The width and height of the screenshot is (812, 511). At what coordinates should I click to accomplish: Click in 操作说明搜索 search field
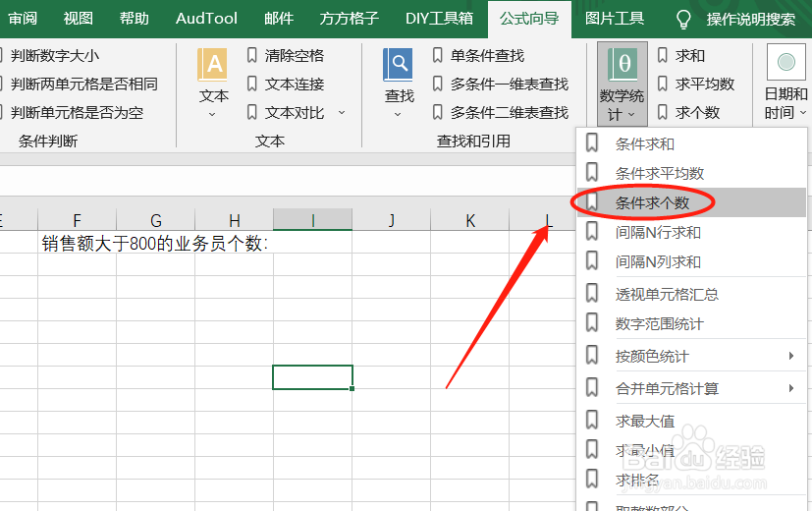point(751,20)
